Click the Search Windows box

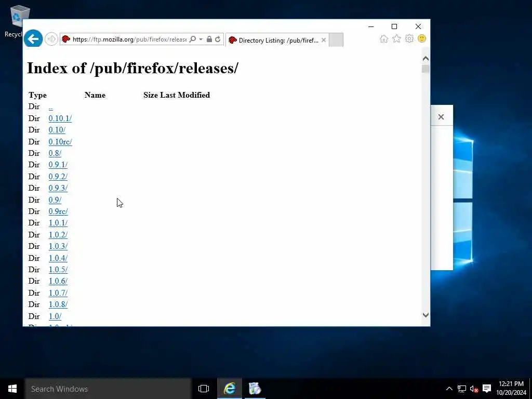pyautogui.click(x=108, y=389)
